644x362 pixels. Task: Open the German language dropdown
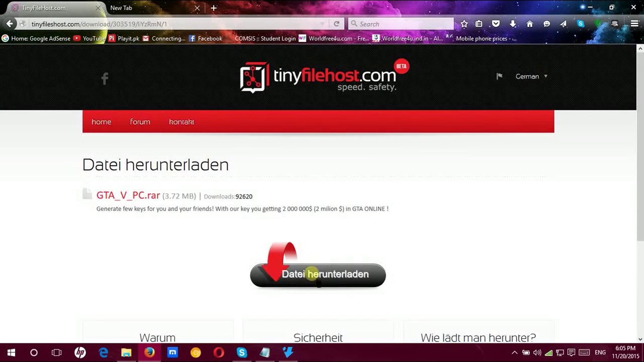[x=531, y=76]
